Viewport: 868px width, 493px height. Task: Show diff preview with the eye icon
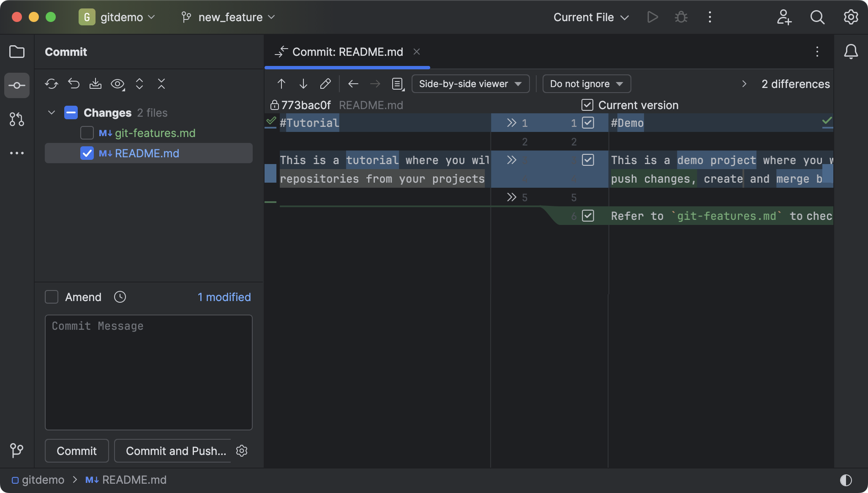coord(118,84)
